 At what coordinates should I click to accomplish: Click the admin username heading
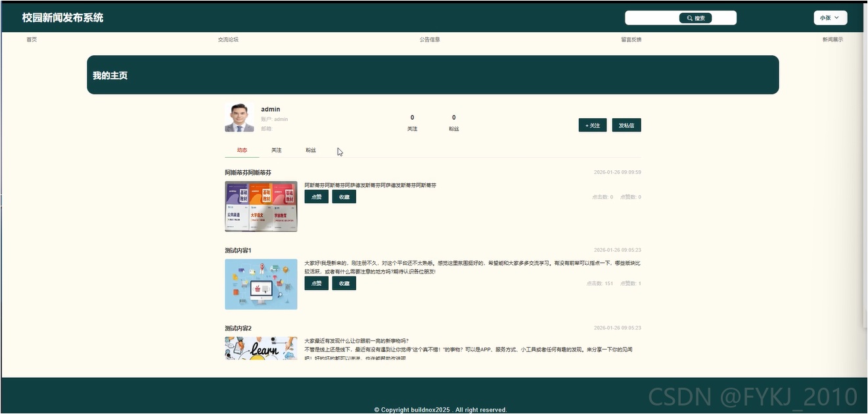click(271, 109)
